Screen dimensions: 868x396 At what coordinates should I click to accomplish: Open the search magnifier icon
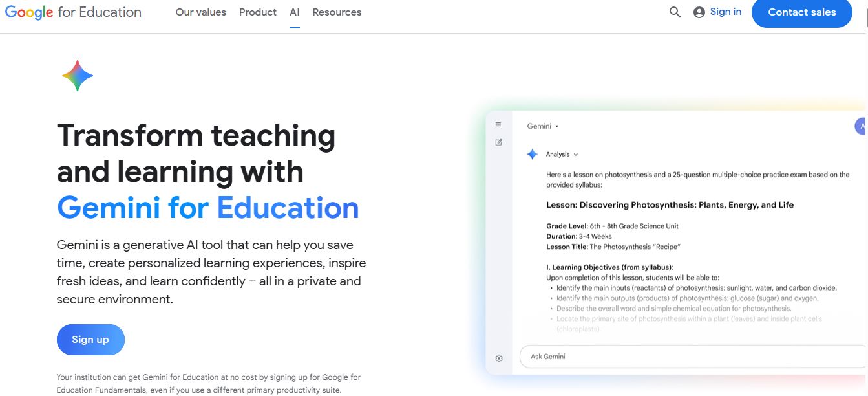pyautogui.click(x=675, y=12)
